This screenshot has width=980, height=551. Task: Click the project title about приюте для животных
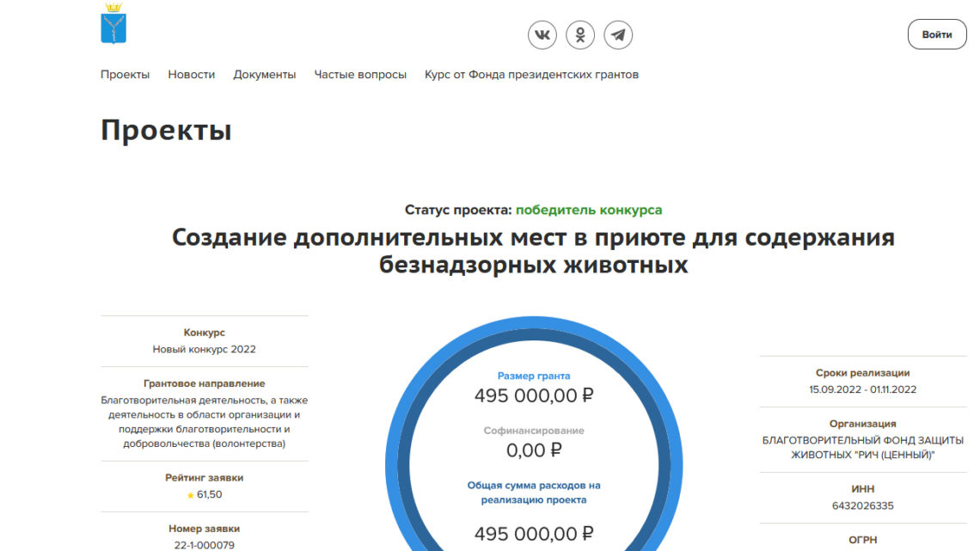click(x=533, y=250)
